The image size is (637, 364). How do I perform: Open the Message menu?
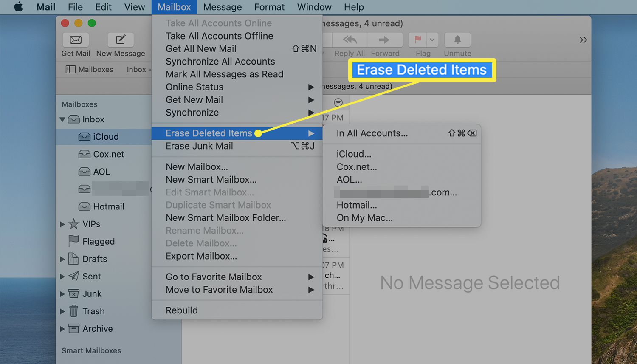[x=223, y=7]
